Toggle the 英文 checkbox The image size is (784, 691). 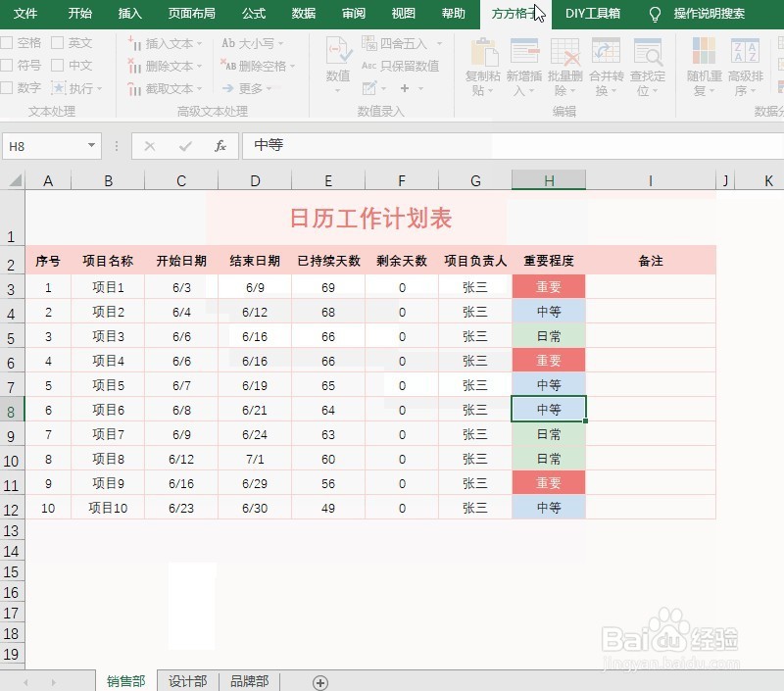coord(58,42)
